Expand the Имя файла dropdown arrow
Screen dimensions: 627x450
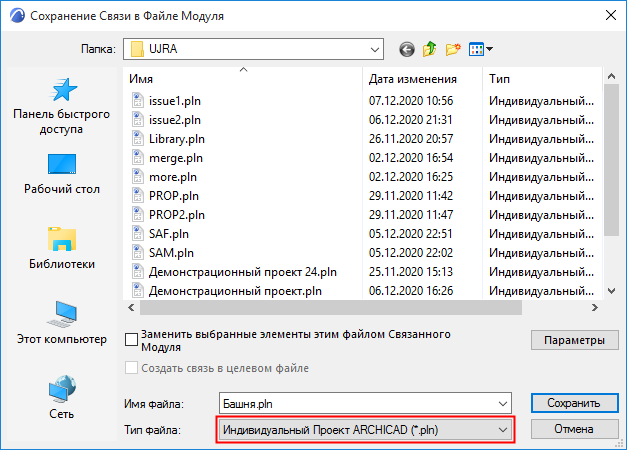(503, 404)
